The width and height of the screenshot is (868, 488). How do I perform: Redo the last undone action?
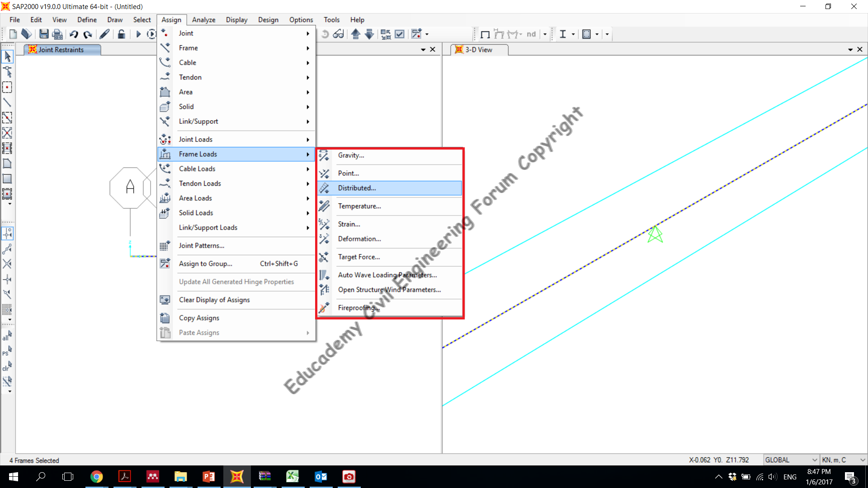(x=88, y=34)
